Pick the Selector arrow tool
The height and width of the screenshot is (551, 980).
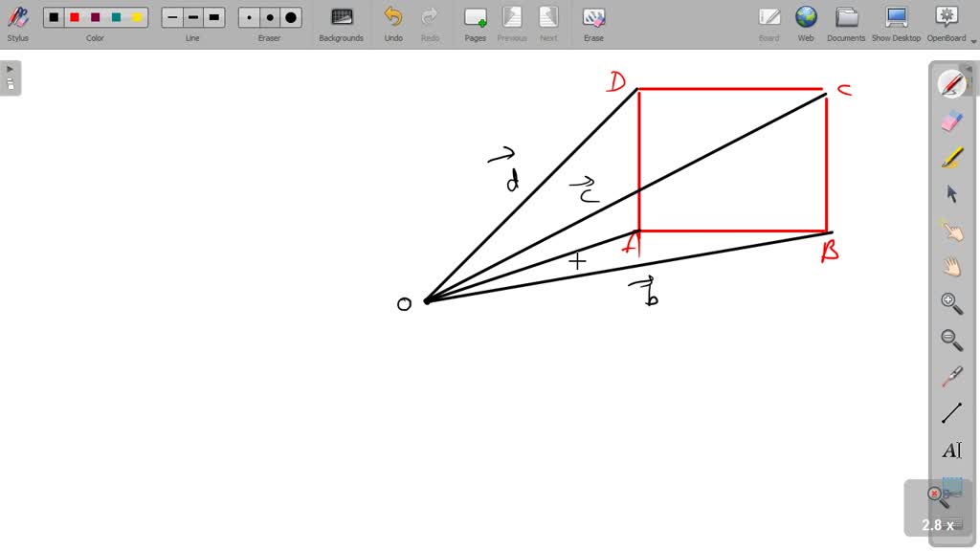[x=952, y=194]
